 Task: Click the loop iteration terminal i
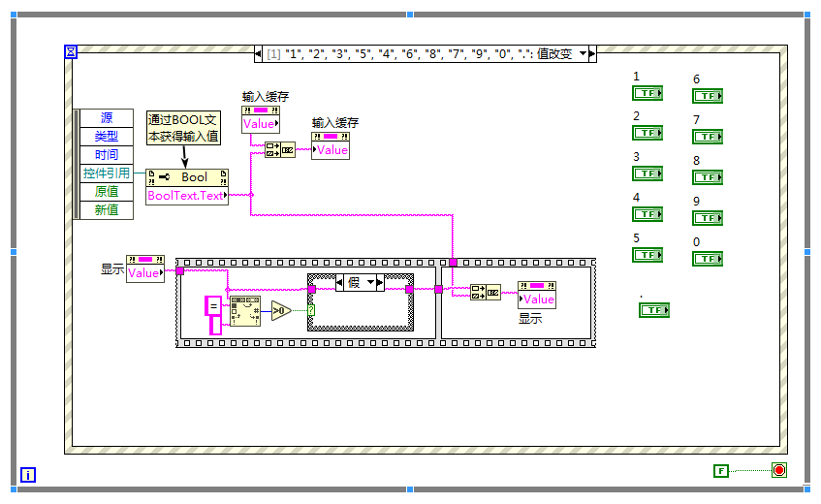point(28,475)
